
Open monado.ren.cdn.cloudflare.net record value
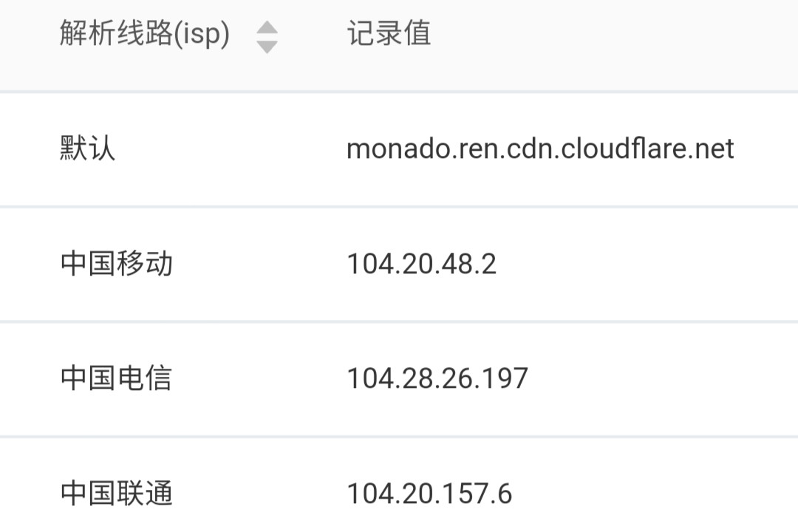tap(540, 149)
